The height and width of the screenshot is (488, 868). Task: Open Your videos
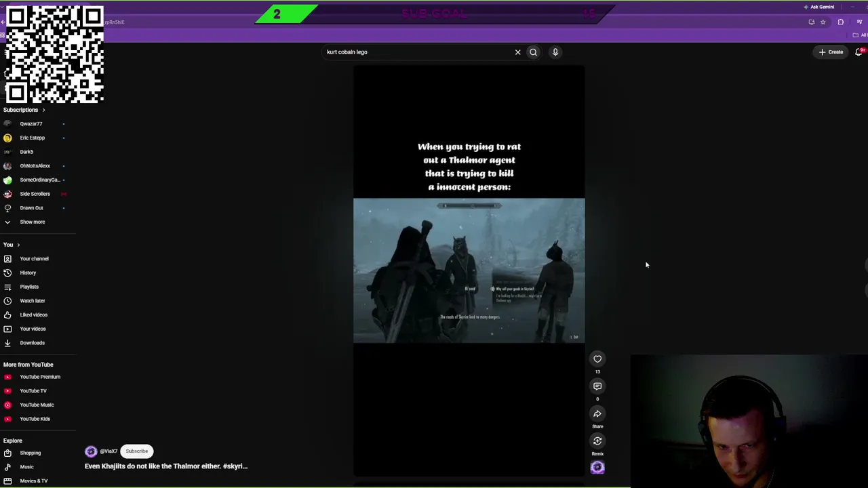click(34, 329)
